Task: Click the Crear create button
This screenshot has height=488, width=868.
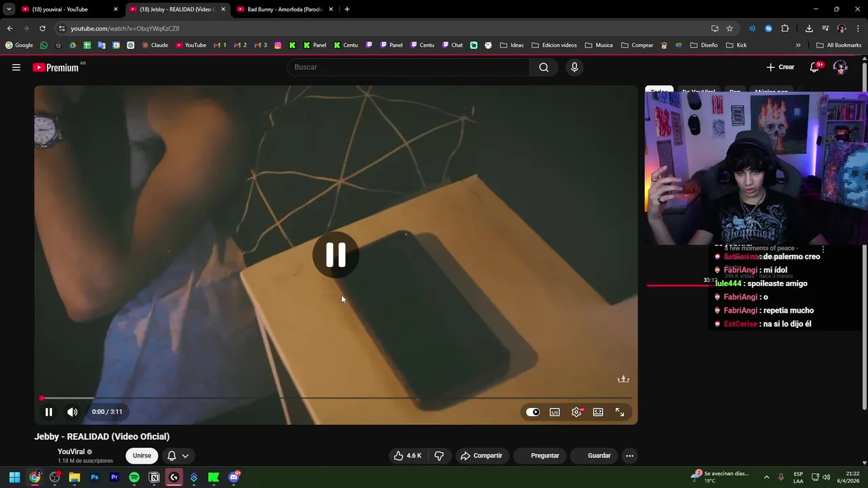Action: (780, 67)
